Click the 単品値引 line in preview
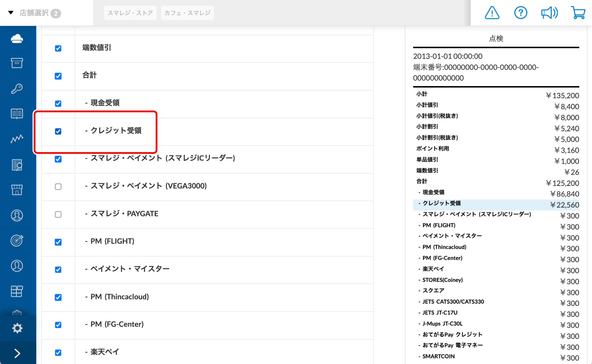 coord(496,161)
